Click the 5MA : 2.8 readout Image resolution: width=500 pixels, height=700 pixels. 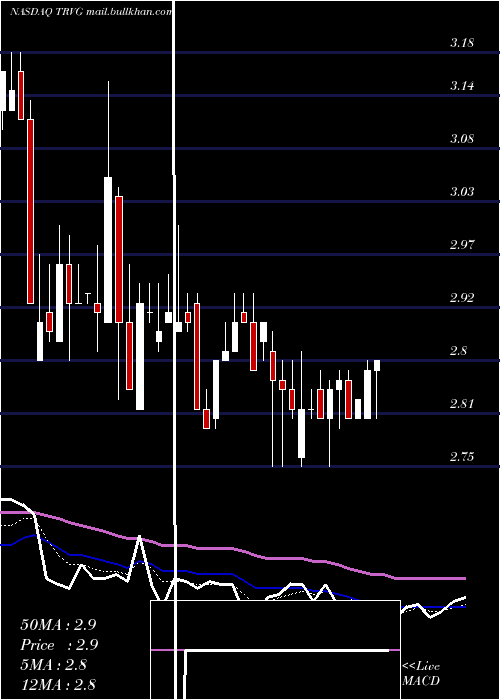55,665
